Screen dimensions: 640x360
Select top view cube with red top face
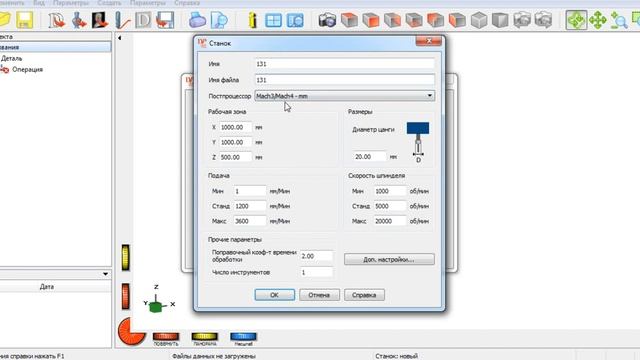349,20
